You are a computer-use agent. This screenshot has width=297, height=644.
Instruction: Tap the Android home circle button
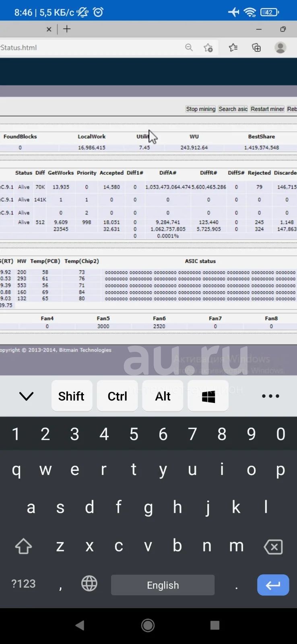[x=148, y=625]
